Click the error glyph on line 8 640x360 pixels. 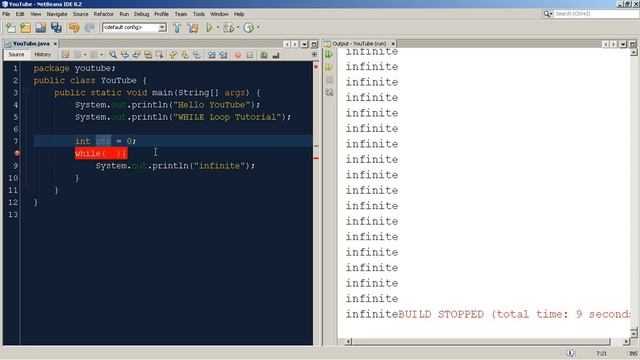pos(17,153)
